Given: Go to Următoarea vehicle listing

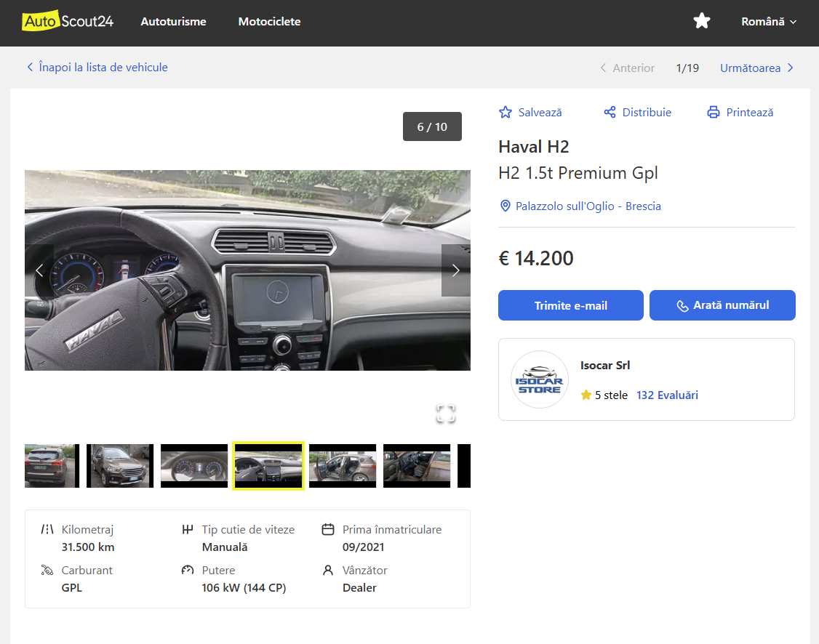Looking at the screenshot, I should pos(757,68).
